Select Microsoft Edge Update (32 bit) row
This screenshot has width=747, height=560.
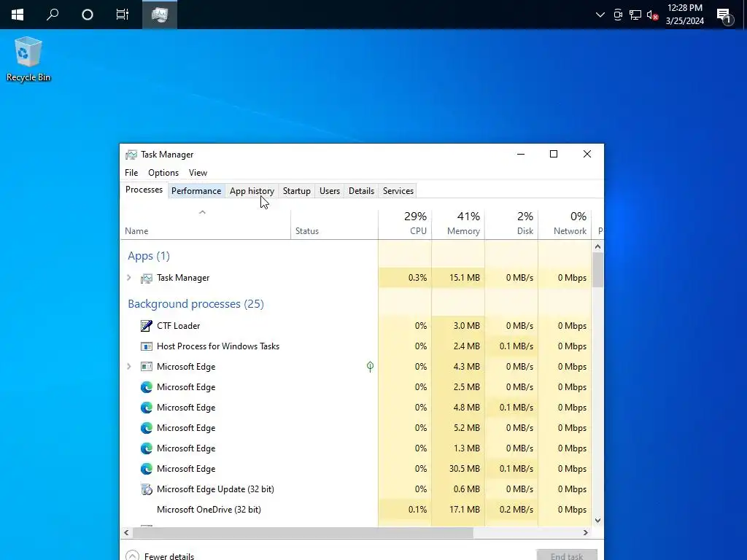pyautogui.click(x=355, y=489)
